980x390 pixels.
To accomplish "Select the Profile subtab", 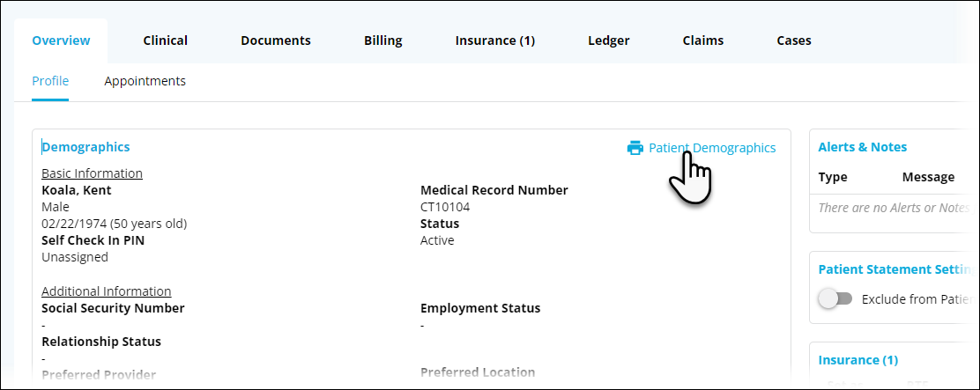I will pyautogui.click(x=50, y=81).
